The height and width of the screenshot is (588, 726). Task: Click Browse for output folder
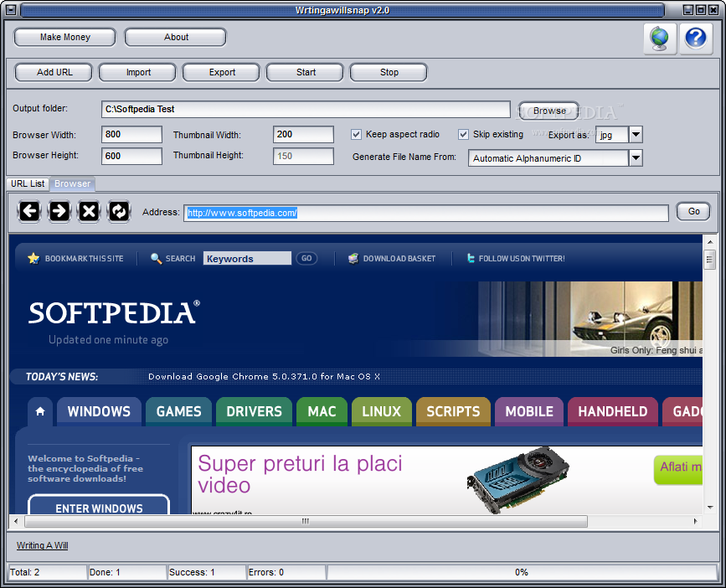pos(548,111)
